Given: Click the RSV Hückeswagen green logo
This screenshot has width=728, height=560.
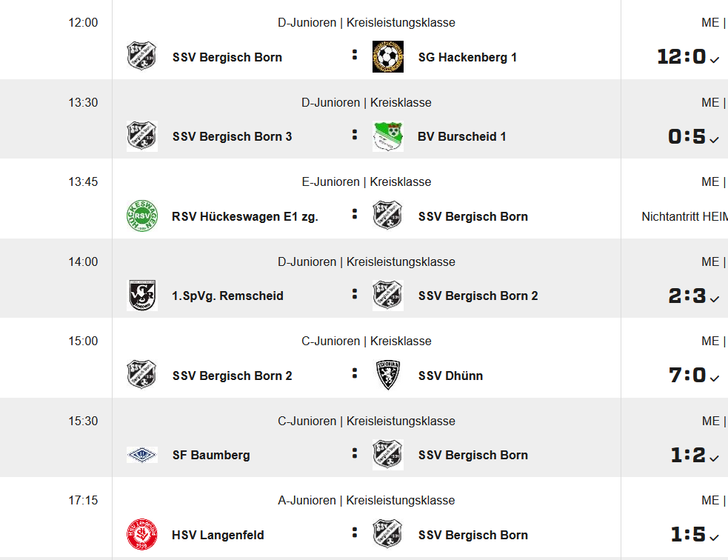Looking at the screenshot, I should click(x=141, y=216).
